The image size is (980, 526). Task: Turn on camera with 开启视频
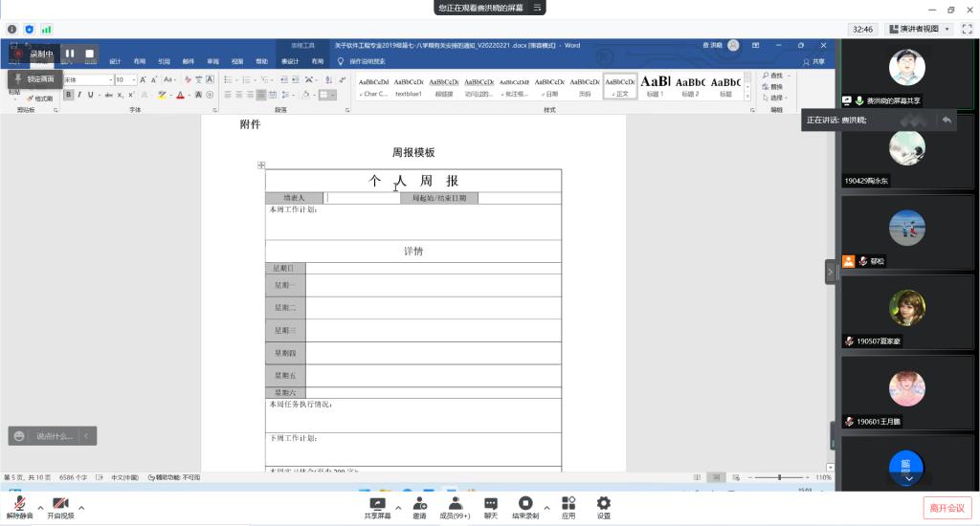pos(60,506)
